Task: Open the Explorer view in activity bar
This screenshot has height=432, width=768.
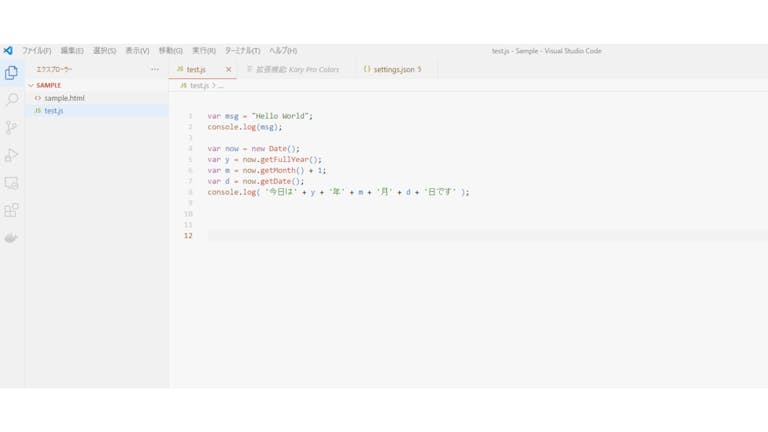Action: coord(11,72)
